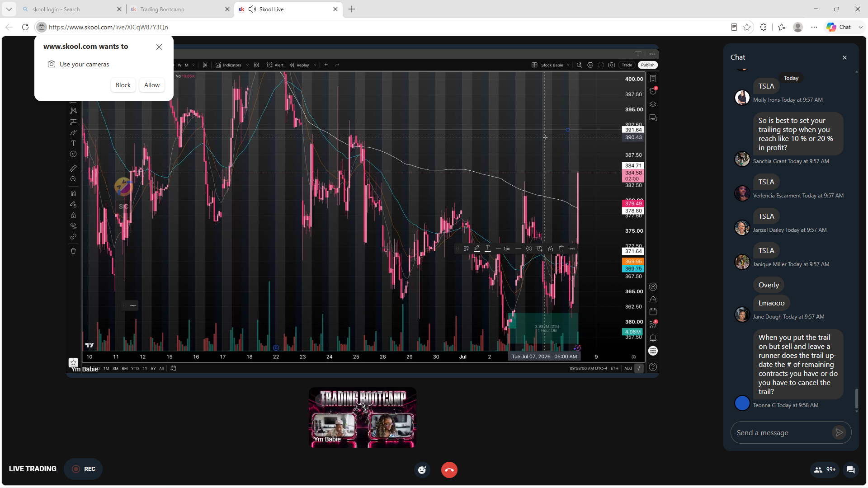Open the TradingView chats panel icon
The width and height of the screenshot is (868, 488).
653,118
